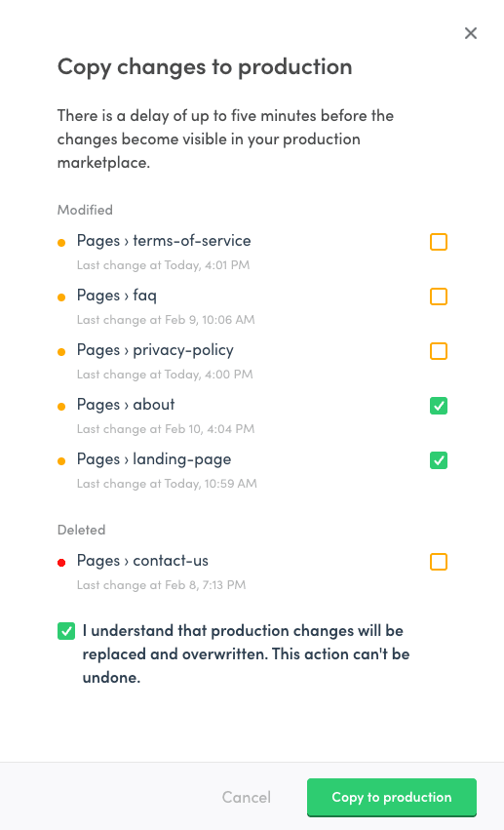The height and width of the screenshot is (830, 504).
Task: Check the faq page checkbox
Action: (x=439, y=296)
